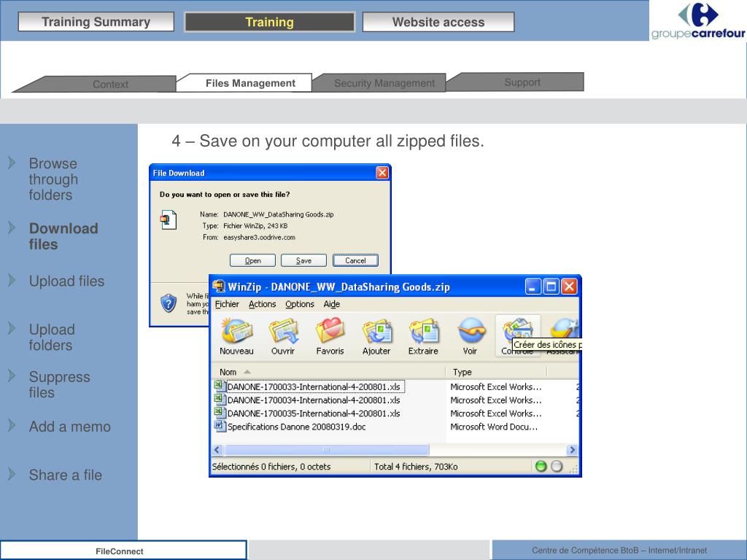The width and height of the screenshot is (747, 560).
Task: Switch to the Files Management tab
Action: tap(250, 83)
